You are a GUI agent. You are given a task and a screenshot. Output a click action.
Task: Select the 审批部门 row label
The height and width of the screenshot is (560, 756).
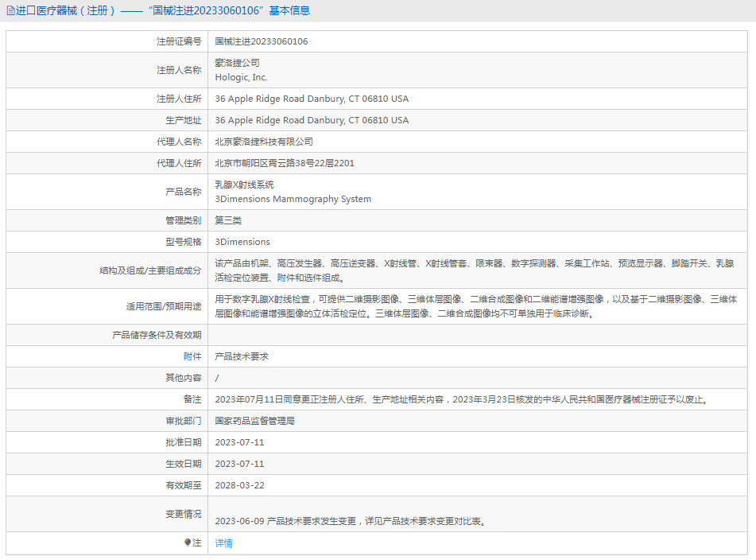(x=183, y=421)
